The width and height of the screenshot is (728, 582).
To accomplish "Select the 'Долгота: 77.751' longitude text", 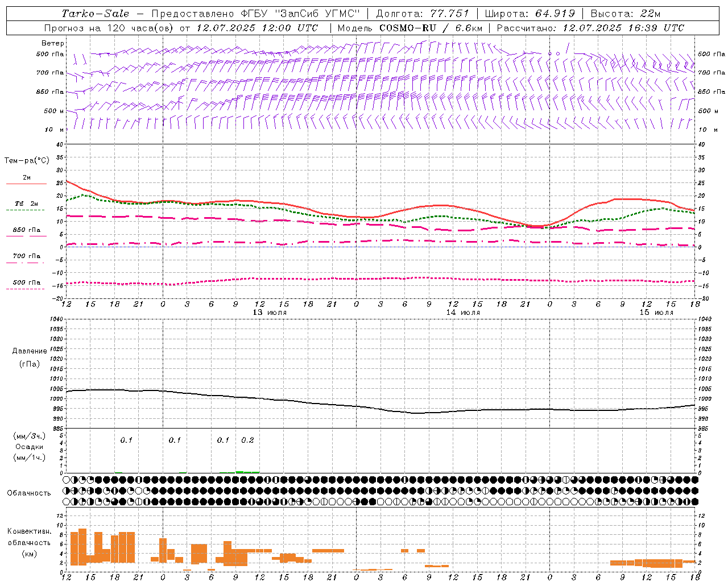I will (423, 14).
